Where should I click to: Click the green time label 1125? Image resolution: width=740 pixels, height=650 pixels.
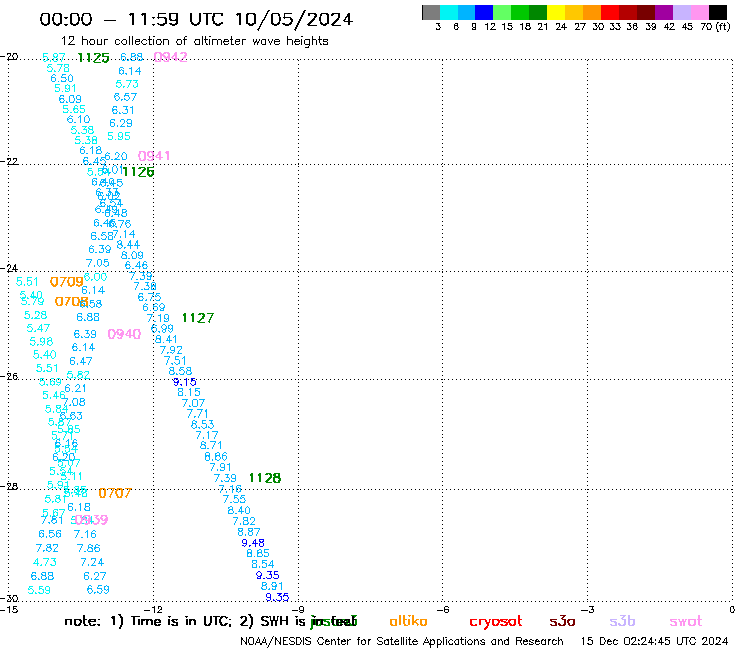tap(93, 58)
